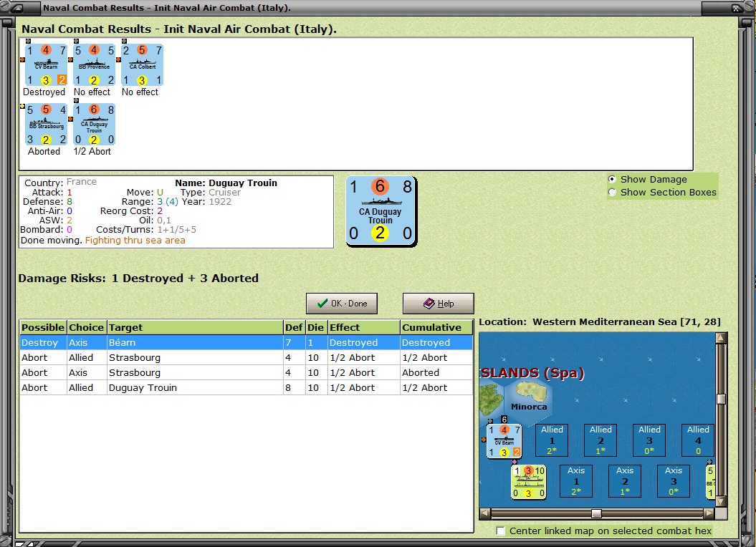This screenshot has height=547, width=756.
Task: Select the Allied 2 section box on map
Action: [601, 440]
